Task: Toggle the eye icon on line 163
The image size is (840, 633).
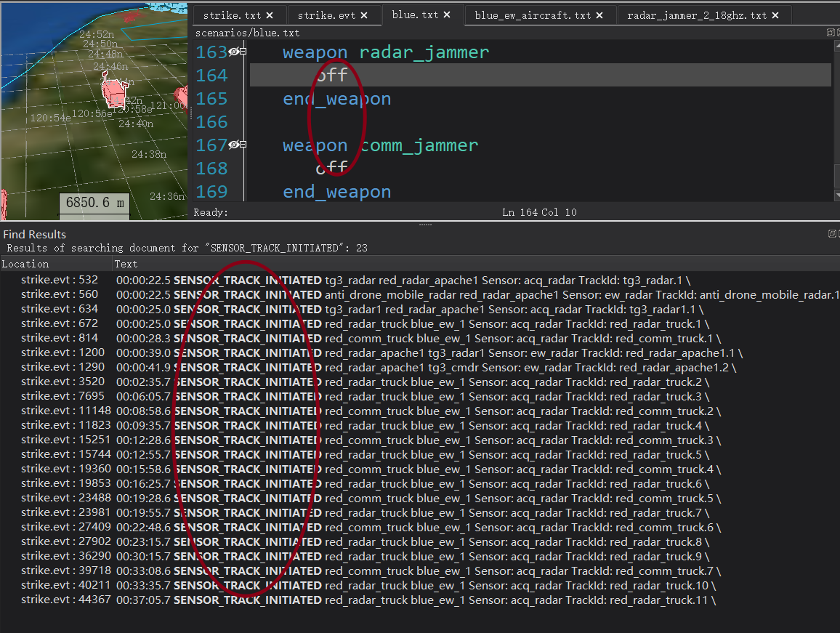Action: pyautogui.click(x=233, y=52)
